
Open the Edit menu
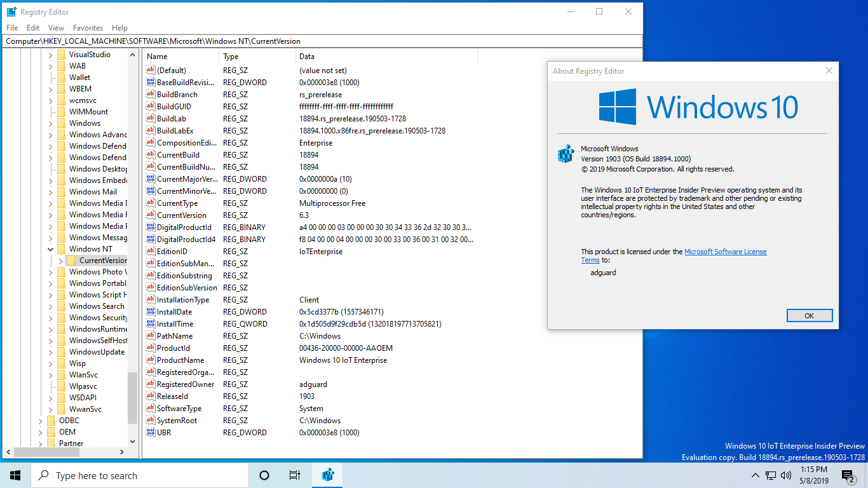coord(33,28)
